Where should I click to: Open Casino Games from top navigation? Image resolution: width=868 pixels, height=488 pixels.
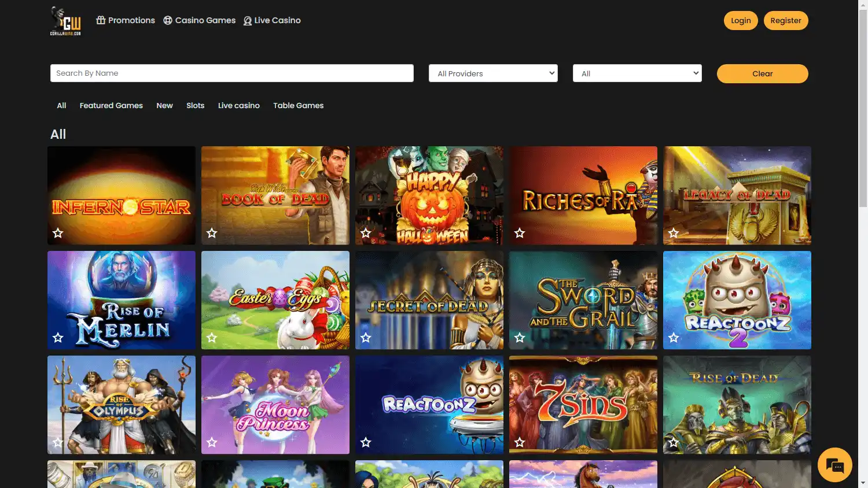click(200, 20)
